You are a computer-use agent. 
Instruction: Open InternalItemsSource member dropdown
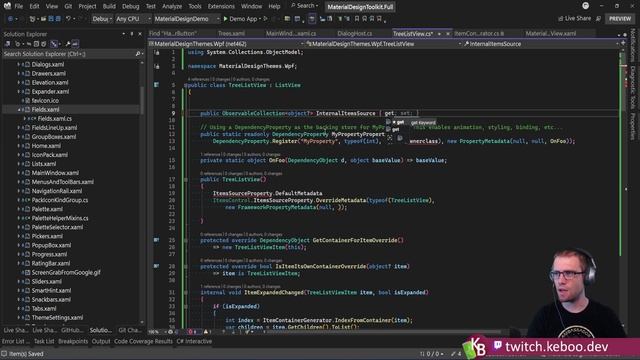pyautogui.click(x=540, y=44)
